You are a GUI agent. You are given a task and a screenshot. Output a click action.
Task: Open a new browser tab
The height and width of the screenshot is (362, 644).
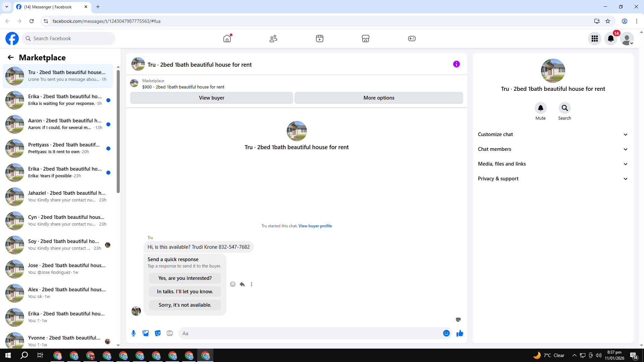(x=98, y=7)
